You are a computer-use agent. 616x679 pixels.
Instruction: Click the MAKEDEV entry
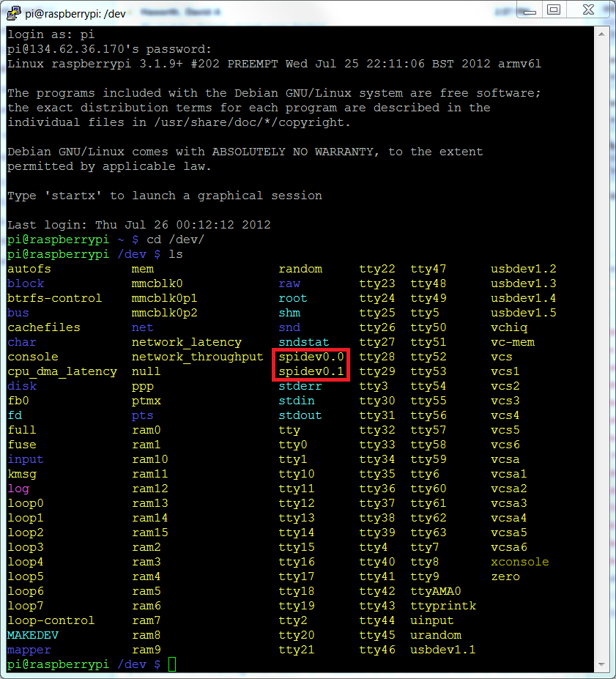click(33, 635)
